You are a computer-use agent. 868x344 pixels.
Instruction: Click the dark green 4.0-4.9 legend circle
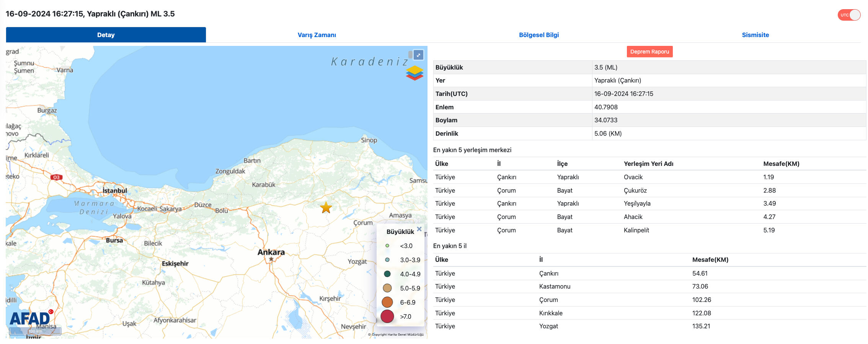click(387, 274)
